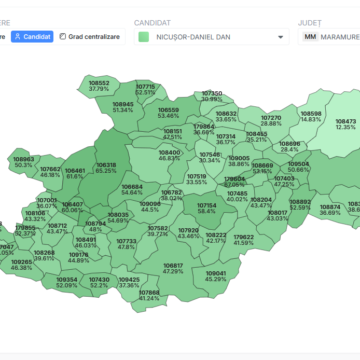Select map region 179622 with 41.59%
Viewport: 360px width, 360px height.
pyautogui.click(x=244, y=240)
